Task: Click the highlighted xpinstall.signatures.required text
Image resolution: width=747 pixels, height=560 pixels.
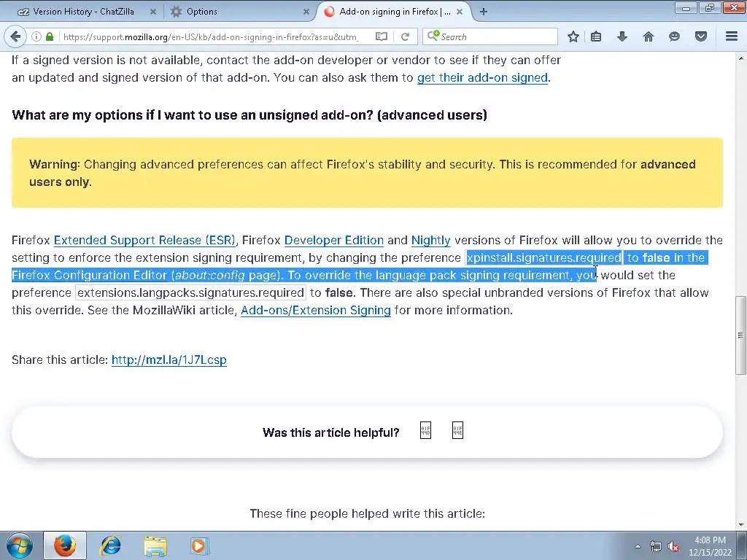Action: click(543, 257)
